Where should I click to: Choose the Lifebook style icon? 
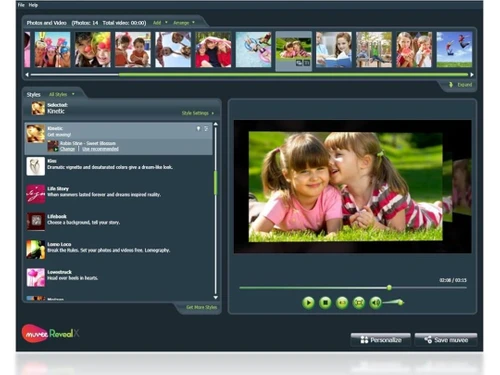(x=36, y=221)
